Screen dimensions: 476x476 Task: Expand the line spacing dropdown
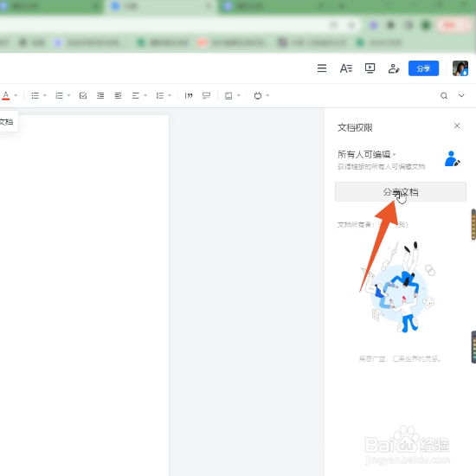pyautogui.click(x=170, y=95)
